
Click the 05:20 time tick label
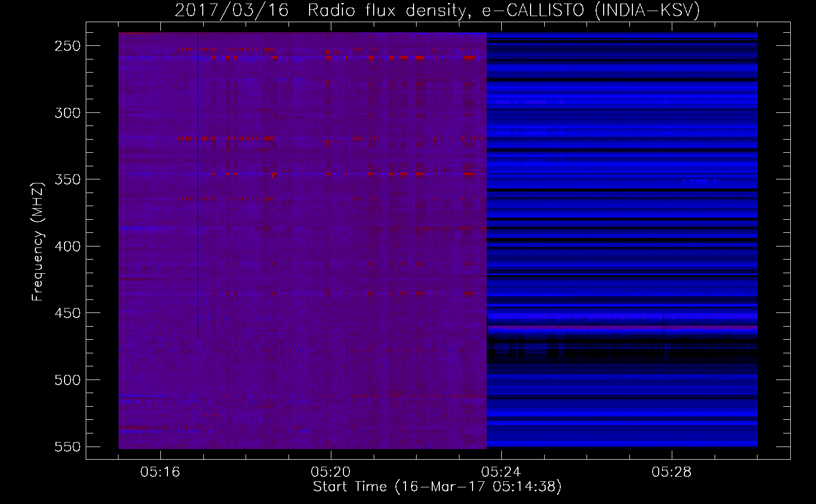coord(331,472)
